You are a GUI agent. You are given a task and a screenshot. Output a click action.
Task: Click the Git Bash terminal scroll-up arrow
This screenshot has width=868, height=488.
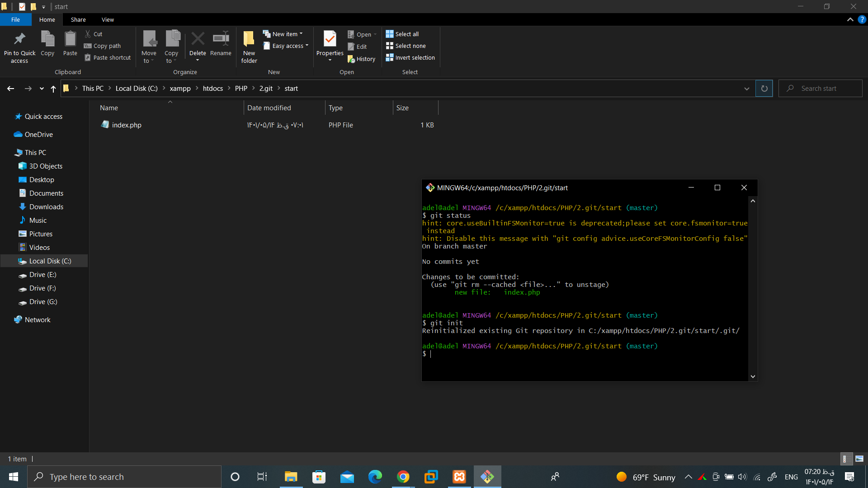[x=753, y=201]
